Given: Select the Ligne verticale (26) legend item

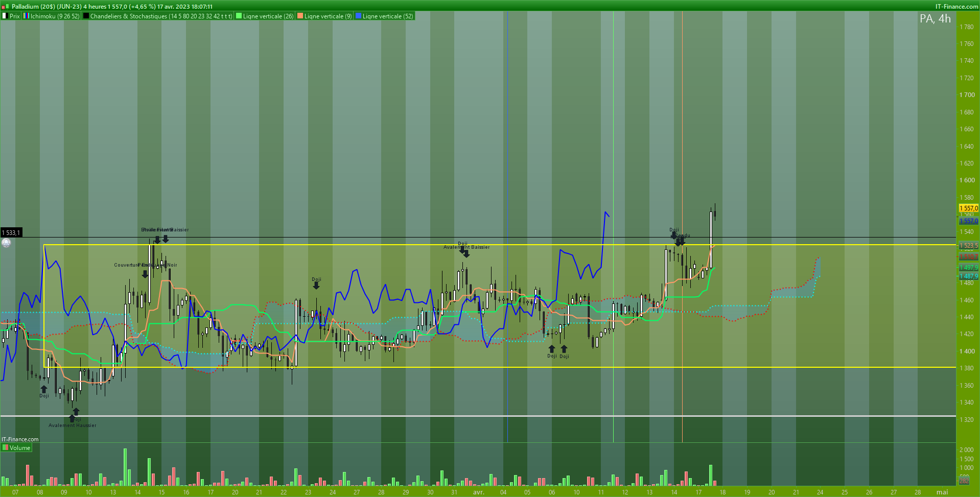Looking at the screenshot, I should [265, 16].
